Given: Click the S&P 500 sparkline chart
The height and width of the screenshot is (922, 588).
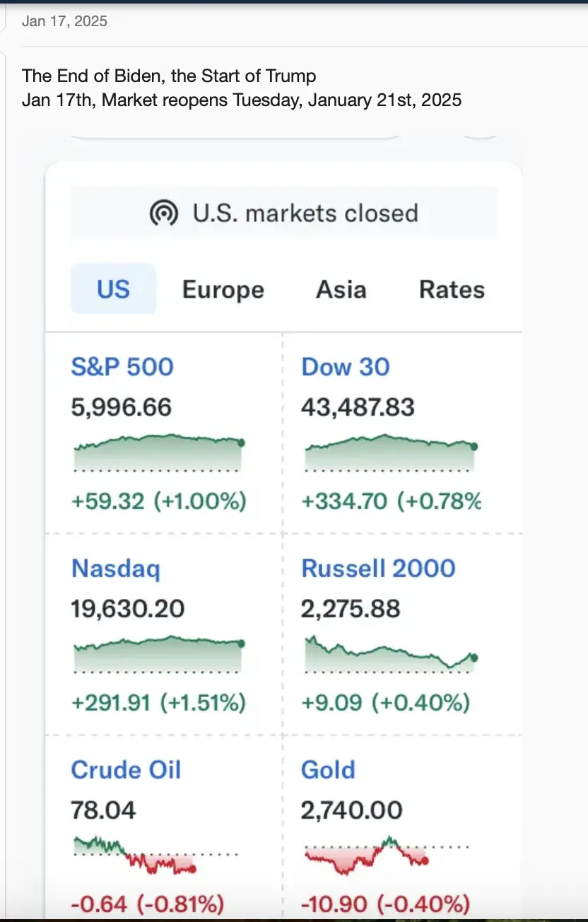Looking at the screenshot, I should pyautogui.click(x=159, y=453).
